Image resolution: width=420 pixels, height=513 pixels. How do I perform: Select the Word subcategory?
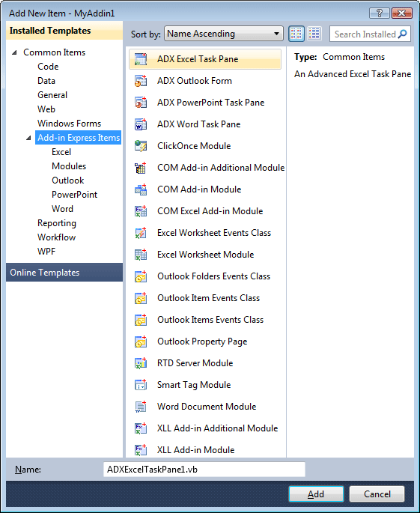[62, 209]
